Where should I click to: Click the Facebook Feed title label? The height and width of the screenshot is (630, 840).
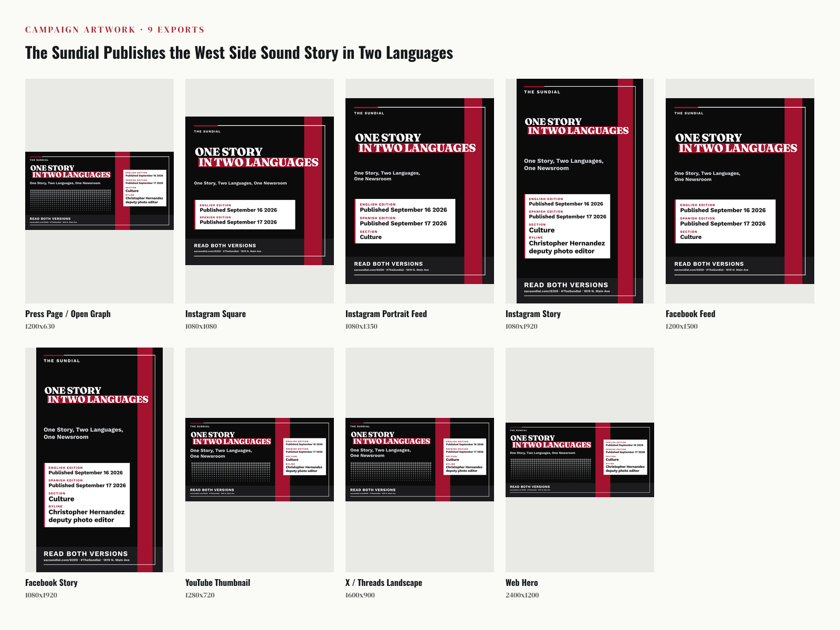click(x=690, y=314)
